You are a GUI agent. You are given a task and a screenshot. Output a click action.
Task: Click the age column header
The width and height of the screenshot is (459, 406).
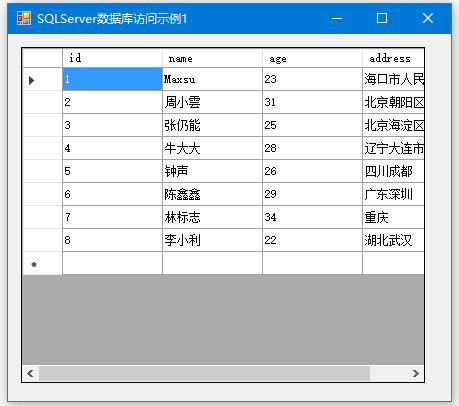coord(312,58)
